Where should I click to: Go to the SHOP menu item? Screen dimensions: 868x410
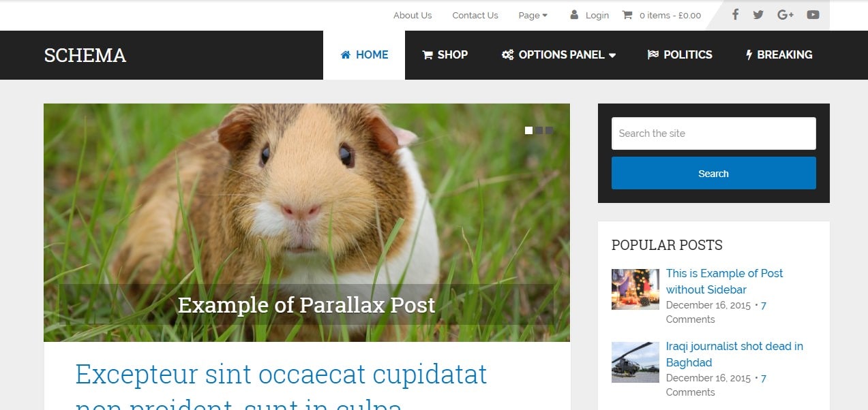coord(445,54)
